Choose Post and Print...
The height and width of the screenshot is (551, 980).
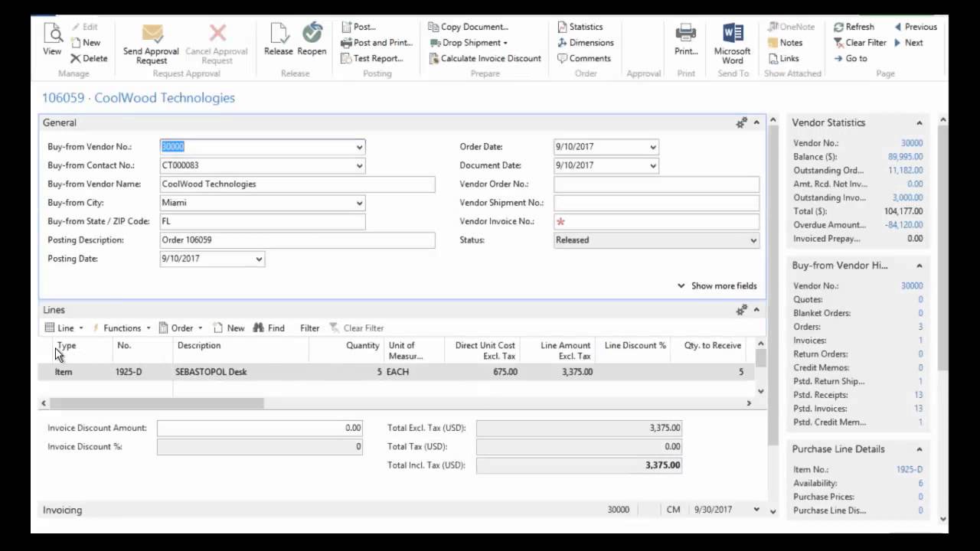tap(377, 43)
